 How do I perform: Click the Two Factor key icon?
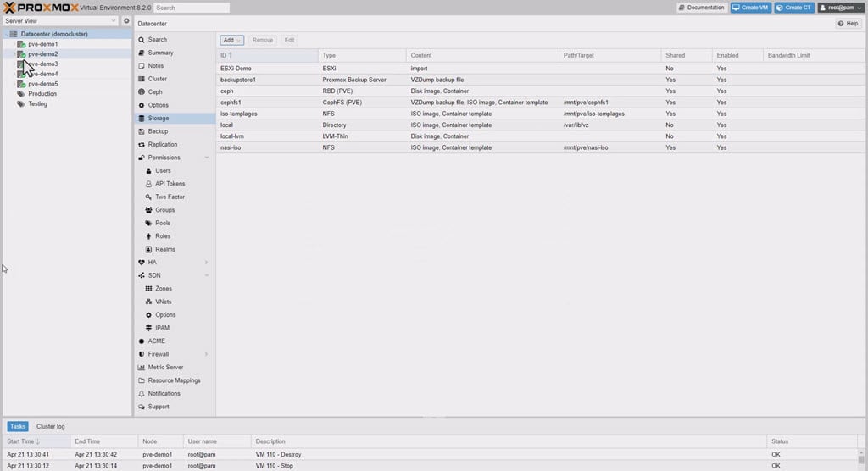148,197
